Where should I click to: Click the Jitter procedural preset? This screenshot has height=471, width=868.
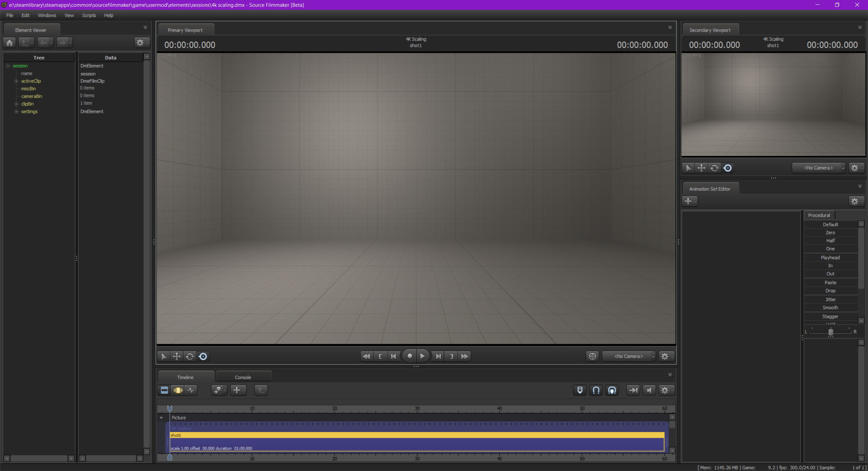click(830, 300)
